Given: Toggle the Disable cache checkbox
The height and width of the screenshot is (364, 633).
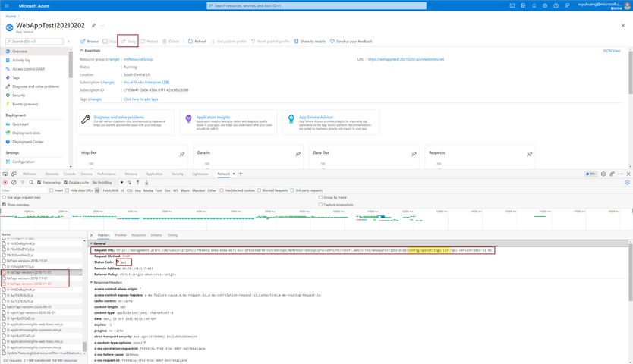Looking at the screenshot, I should [65, 183].
